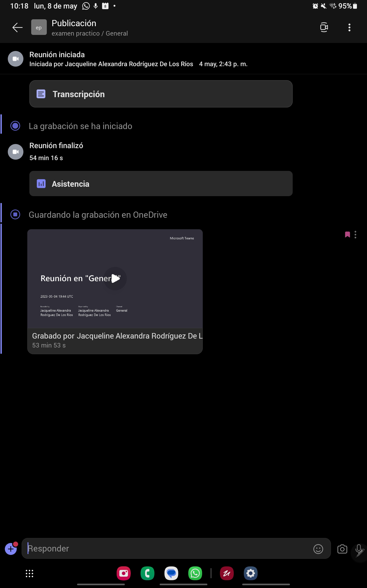Open the Asistencia attendance report

click(161, 184)
